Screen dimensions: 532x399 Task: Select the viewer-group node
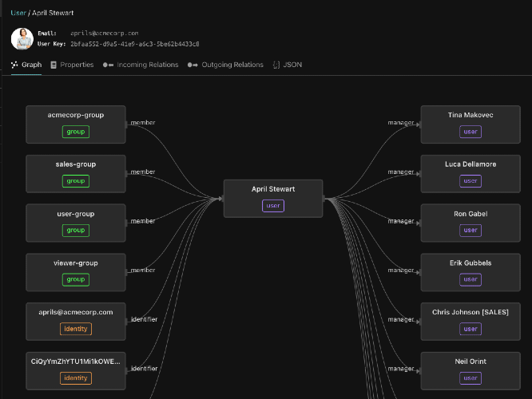pyautogui.click(x=76, y=272)
